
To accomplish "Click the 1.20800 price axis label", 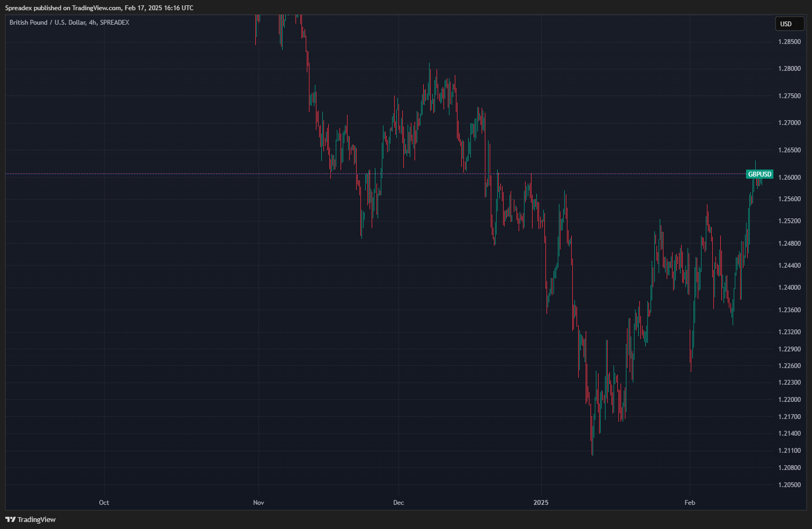I will tap(789, 468).
